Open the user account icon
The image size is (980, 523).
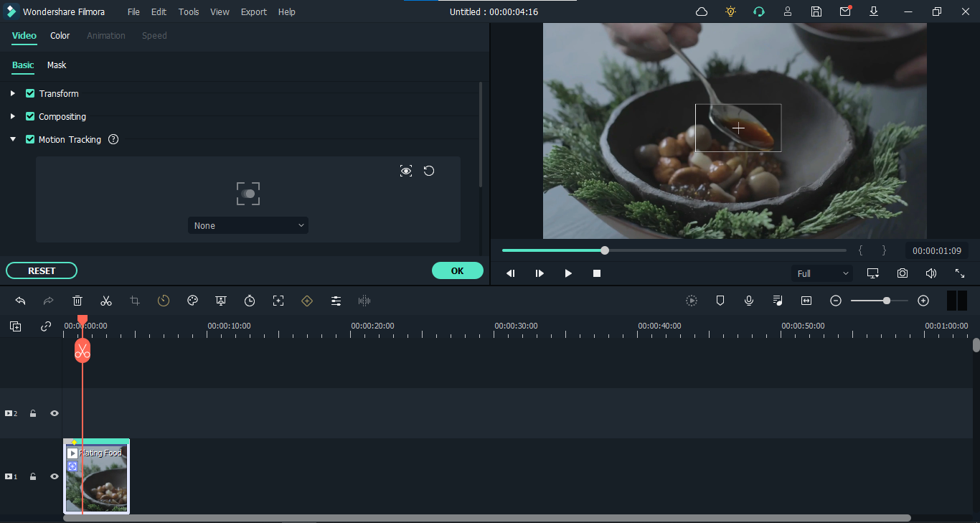[x=788, y=11]
